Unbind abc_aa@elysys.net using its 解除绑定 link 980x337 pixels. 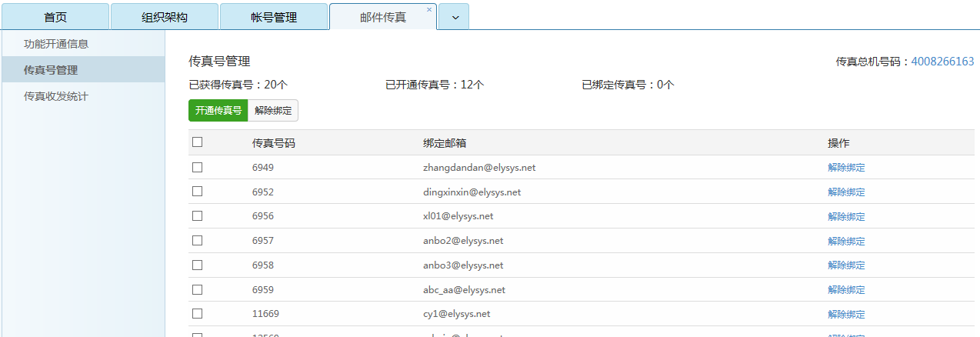coord(846,290)
